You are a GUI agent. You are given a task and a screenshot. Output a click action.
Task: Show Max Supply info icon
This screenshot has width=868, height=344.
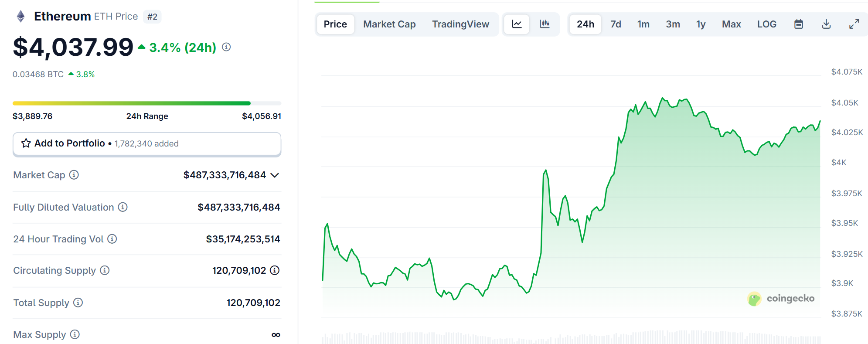coord(75,334)
